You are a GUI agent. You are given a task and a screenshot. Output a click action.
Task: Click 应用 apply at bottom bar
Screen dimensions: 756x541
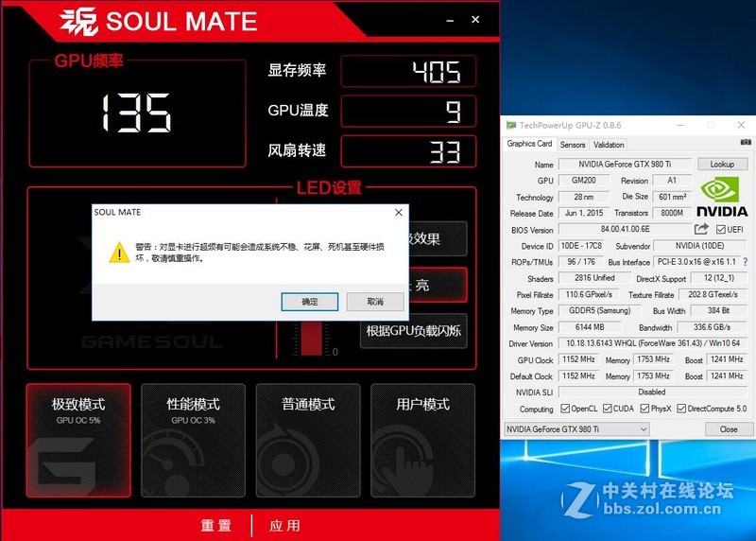(x=285, y=525)
